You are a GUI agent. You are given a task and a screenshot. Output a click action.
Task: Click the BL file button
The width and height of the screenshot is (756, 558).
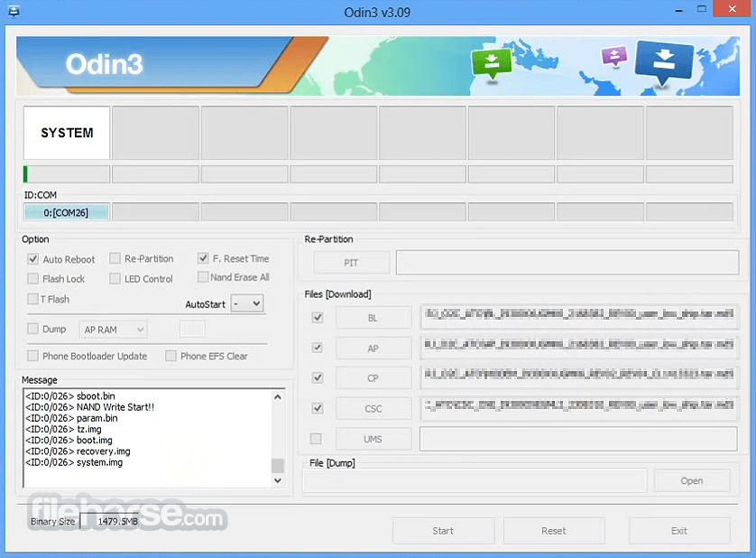click(x=373, y=318)
